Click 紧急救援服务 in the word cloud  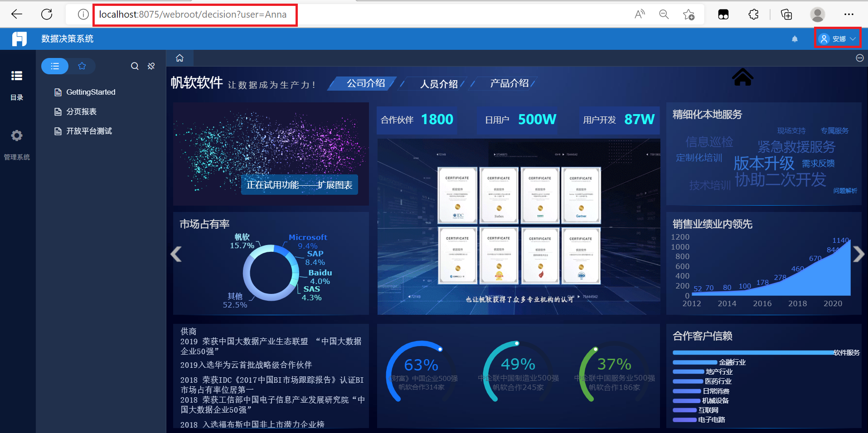point(796,146)
